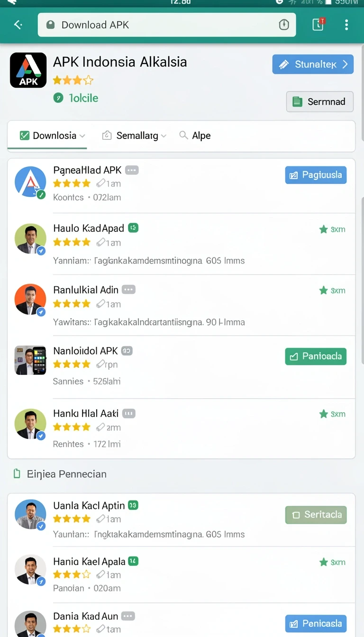Toggle the green star on Hanki Hlal Aaki

324,414
